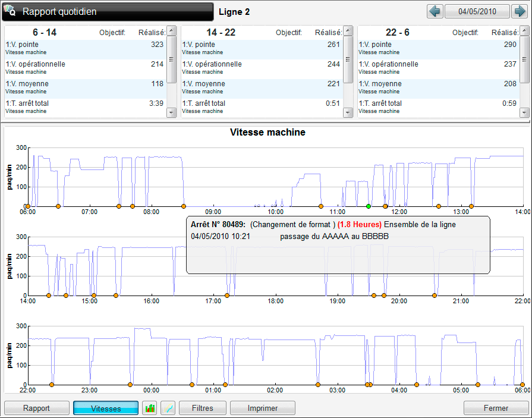Open the bar chart view icon
The image size is (532, 418).
(150, 408)
